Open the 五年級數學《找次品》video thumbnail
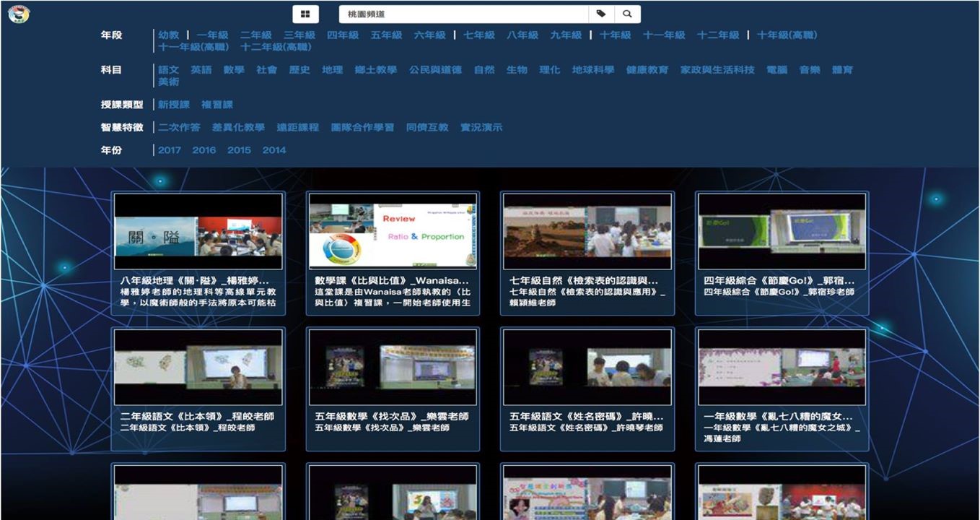 [393, 367]
